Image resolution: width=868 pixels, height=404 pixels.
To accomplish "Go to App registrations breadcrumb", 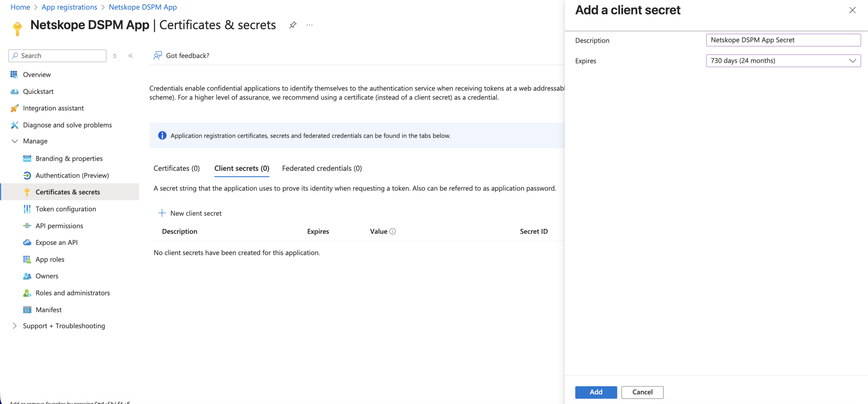I will click(69, 7).
